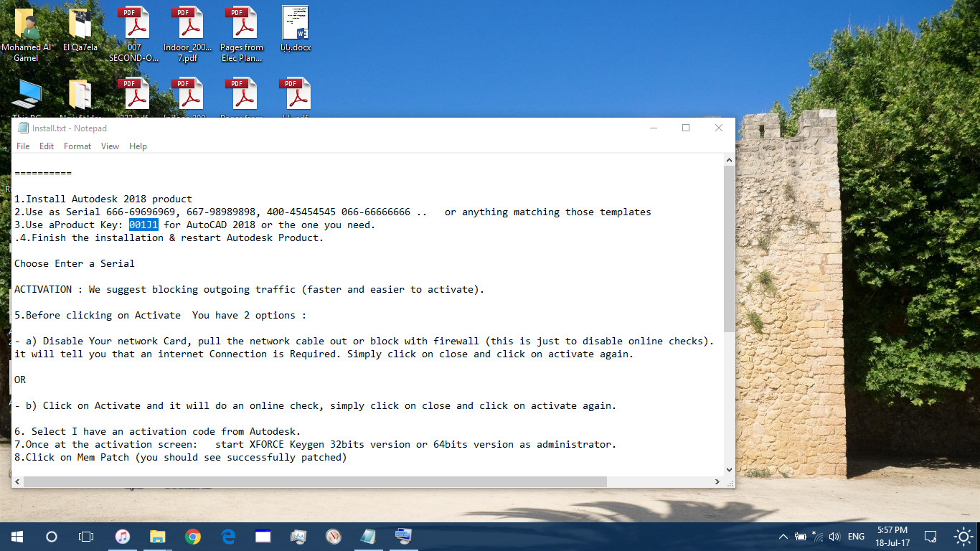980x551 pixels.
Task: Click the '==========' separator line text
Action: (x=43, y=173)
